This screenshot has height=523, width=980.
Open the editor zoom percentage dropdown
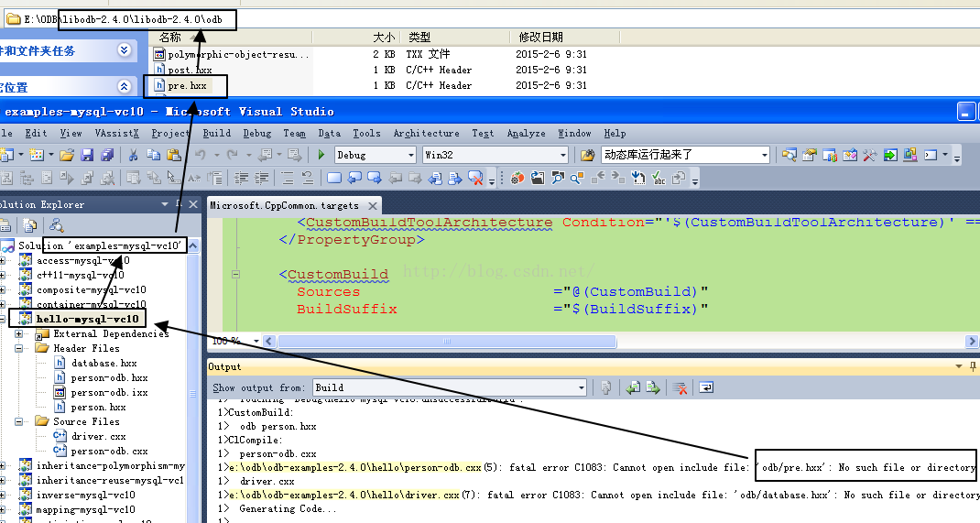click(x=256, y=341)
